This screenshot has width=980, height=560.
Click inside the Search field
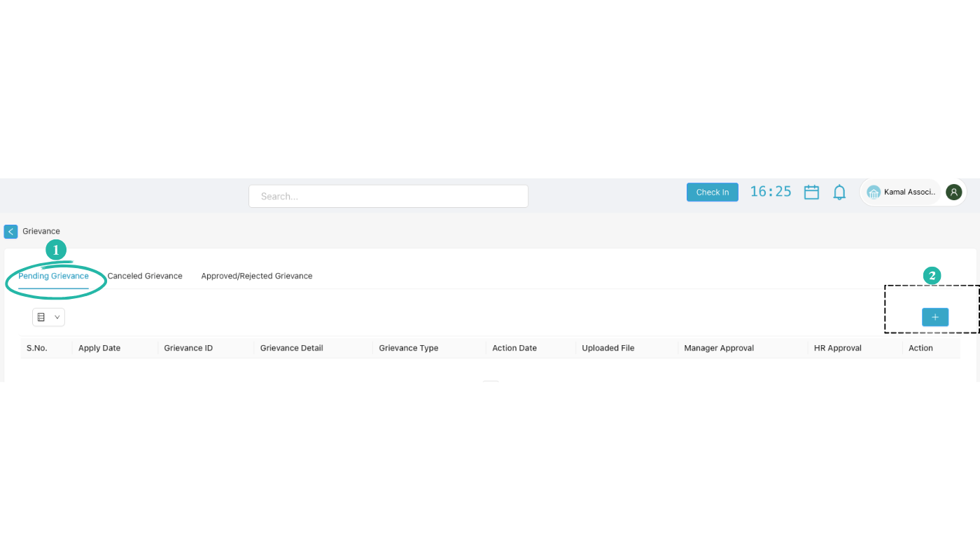tap(388, 196)
